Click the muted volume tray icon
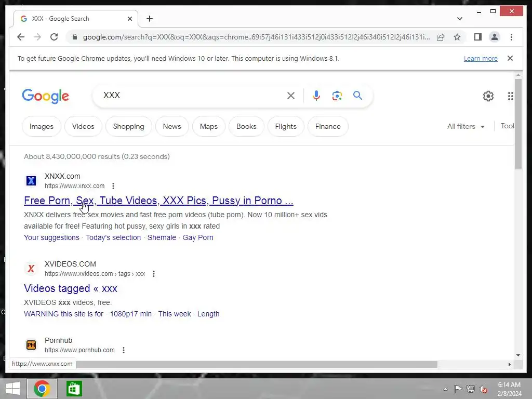Image resolution: width=532 pixels, height=399 pixels. (483, 389)
